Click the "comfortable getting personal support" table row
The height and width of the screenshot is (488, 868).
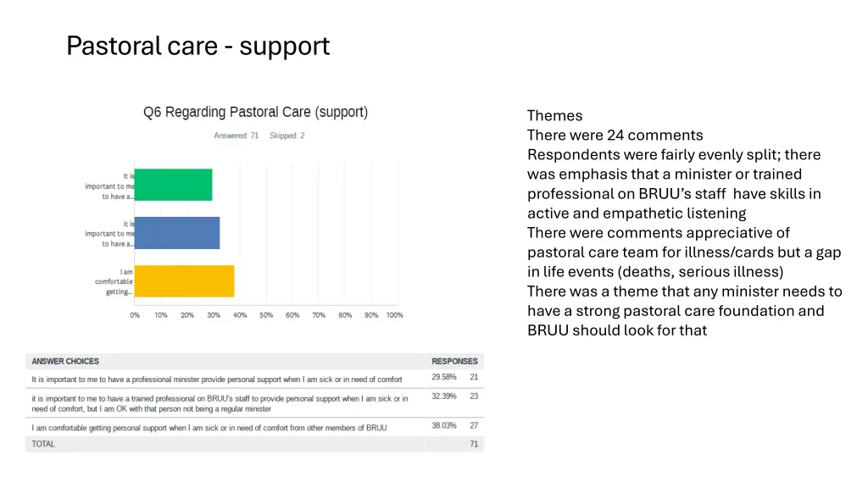(209, 428)
